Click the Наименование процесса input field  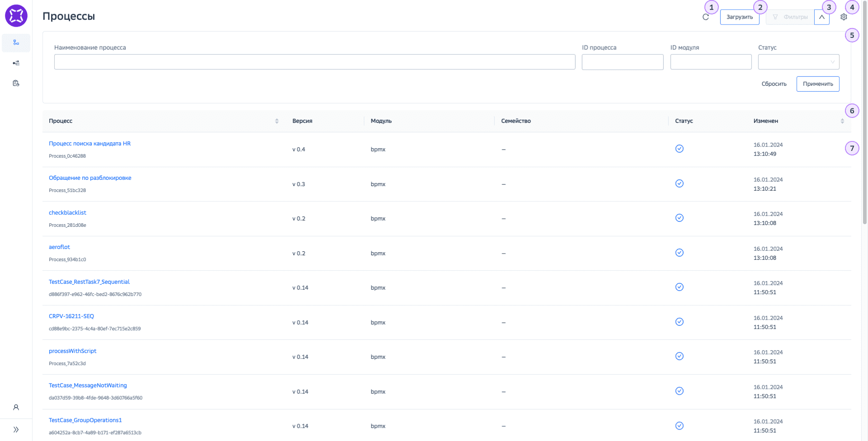[314, 62]
